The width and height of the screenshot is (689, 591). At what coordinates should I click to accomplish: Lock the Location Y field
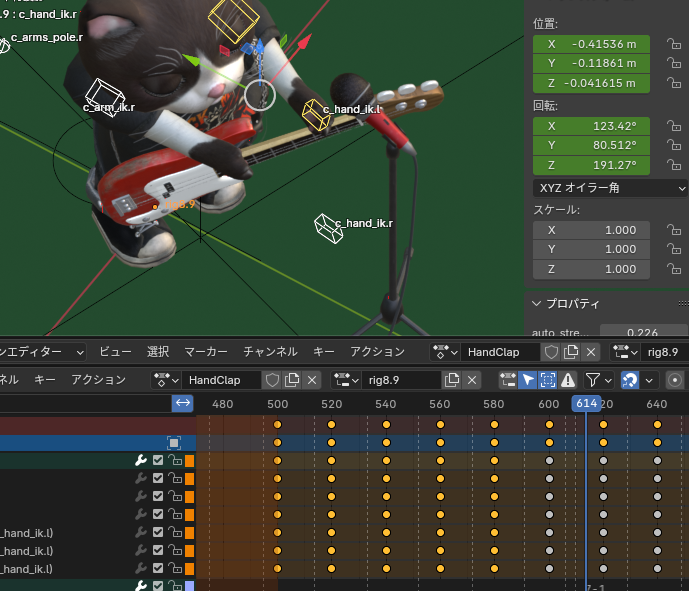[674, 63]
